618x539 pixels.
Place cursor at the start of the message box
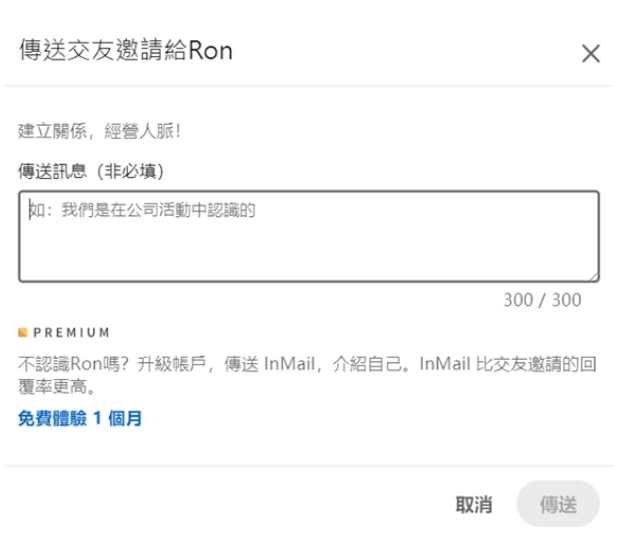point(30,210)
